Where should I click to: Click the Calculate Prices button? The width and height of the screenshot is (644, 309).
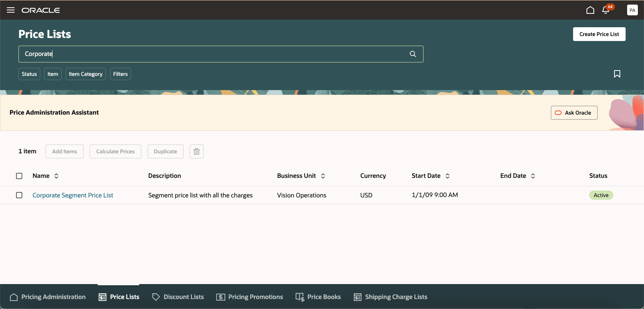[x=115, y=151]
